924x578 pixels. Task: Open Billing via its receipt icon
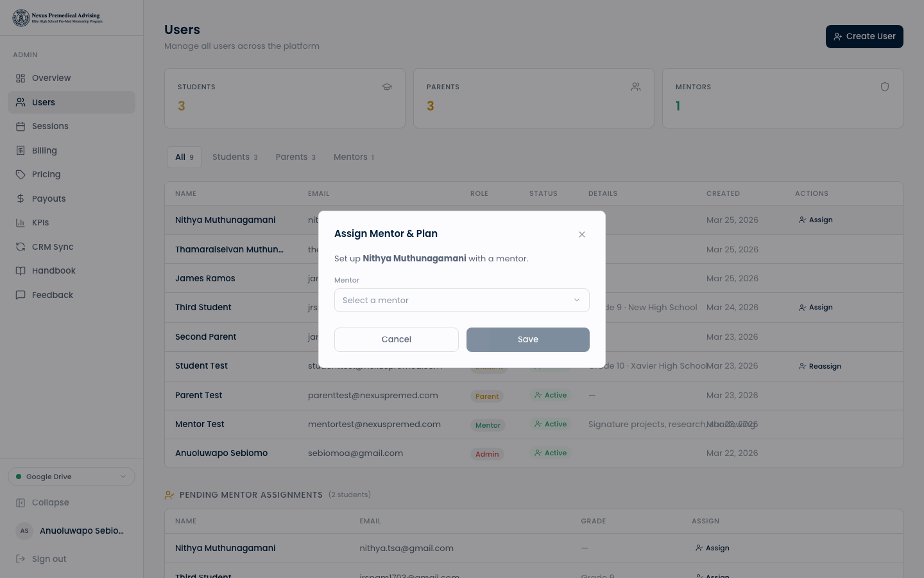click(21, 150)
